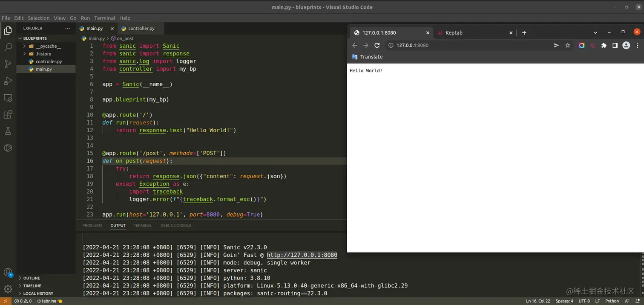Open browser three-dot menu
644x305 pixels.
638,45
